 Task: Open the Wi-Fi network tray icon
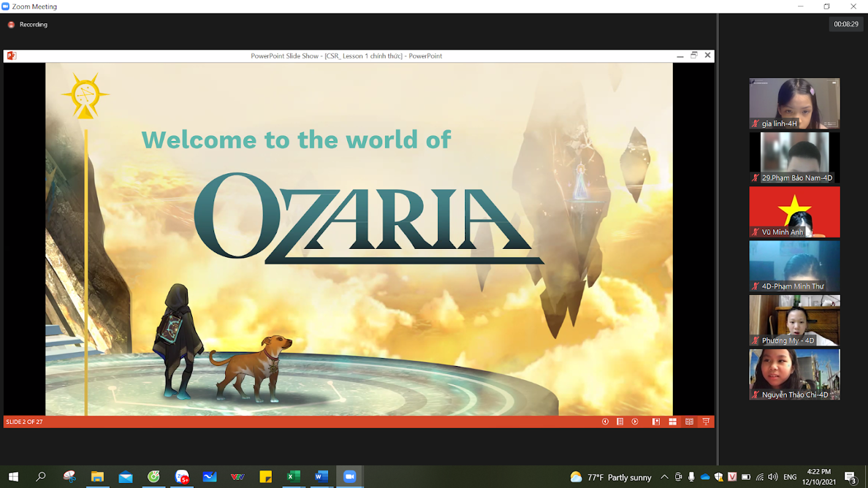(759, 477)
